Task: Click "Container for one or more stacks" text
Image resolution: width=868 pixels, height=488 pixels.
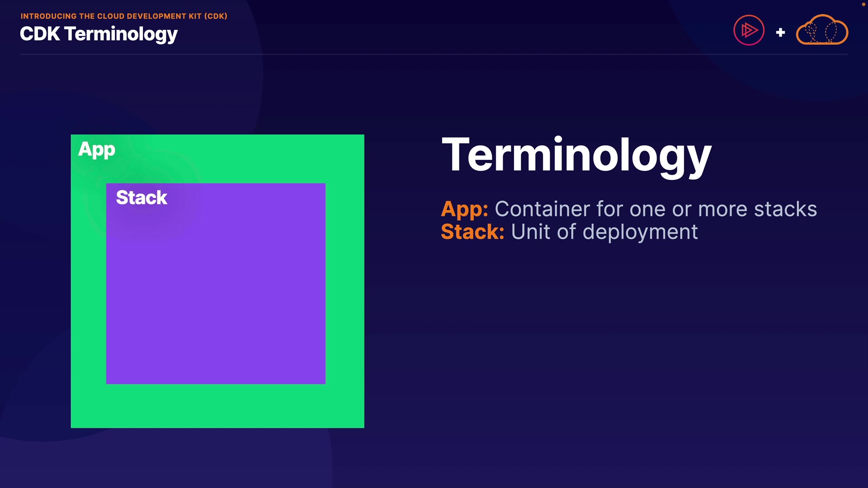Action: [x=656, y=209]
